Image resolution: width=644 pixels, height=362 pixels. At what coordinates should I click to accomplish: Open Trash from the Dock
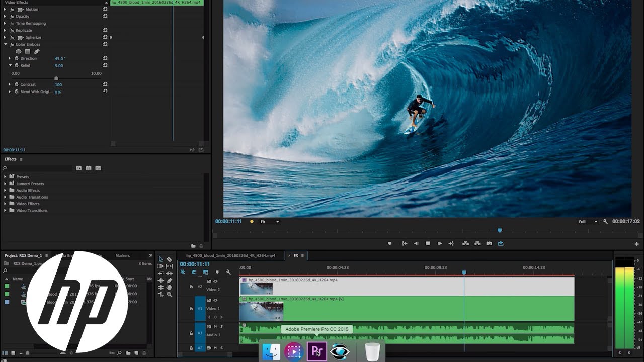(x=373, y=352)
